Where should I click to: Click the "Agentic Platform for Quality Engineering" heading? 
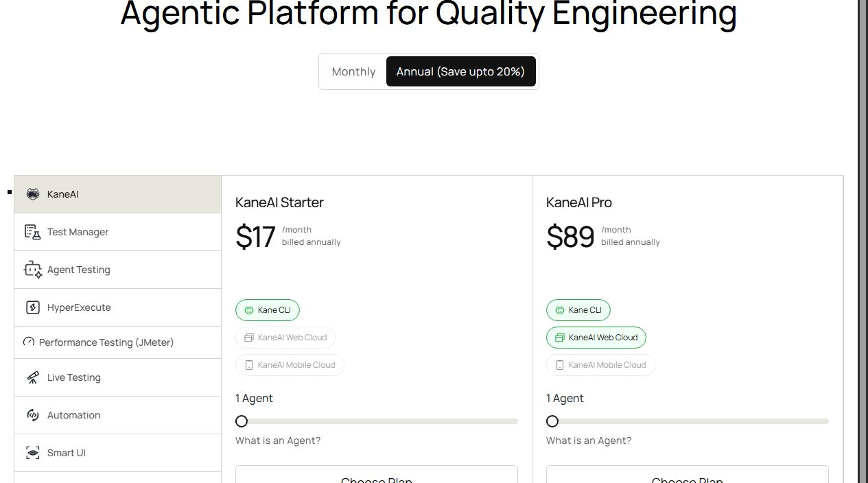tap(429, 14)
